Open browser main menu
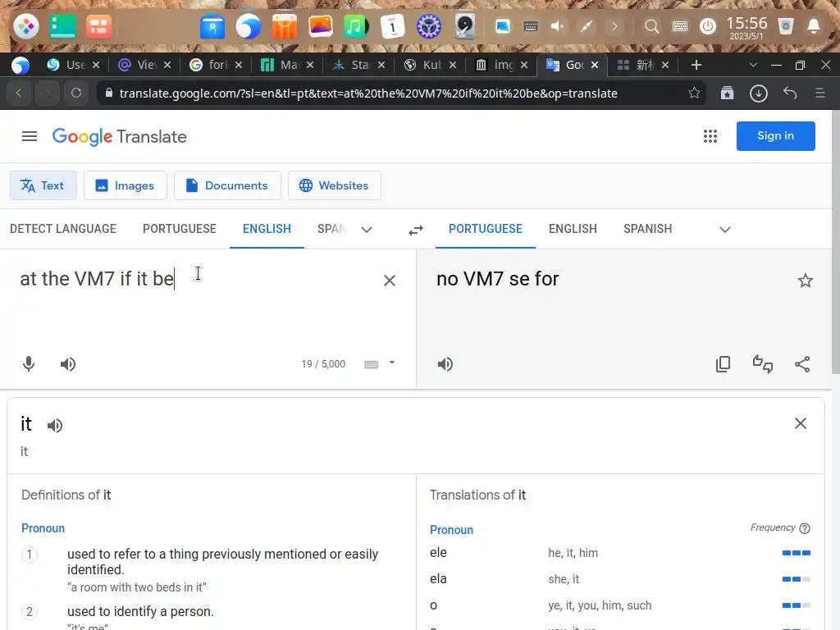Image resolution: width=840 pixels, height=630 pixels. [x=820, y=94]
